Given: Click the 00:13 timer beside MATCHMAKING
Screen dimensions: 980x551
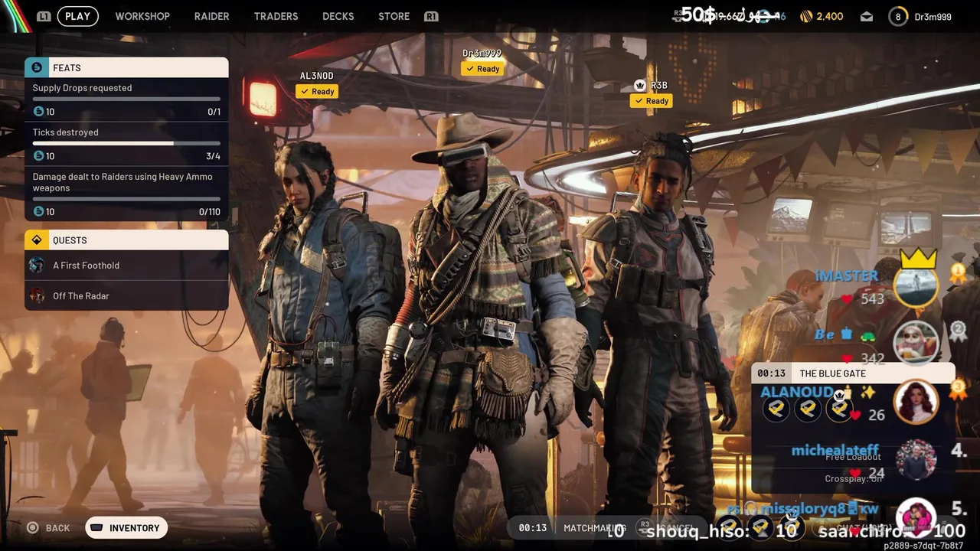Looking at the screenshot, I should [x=532, y=528].
